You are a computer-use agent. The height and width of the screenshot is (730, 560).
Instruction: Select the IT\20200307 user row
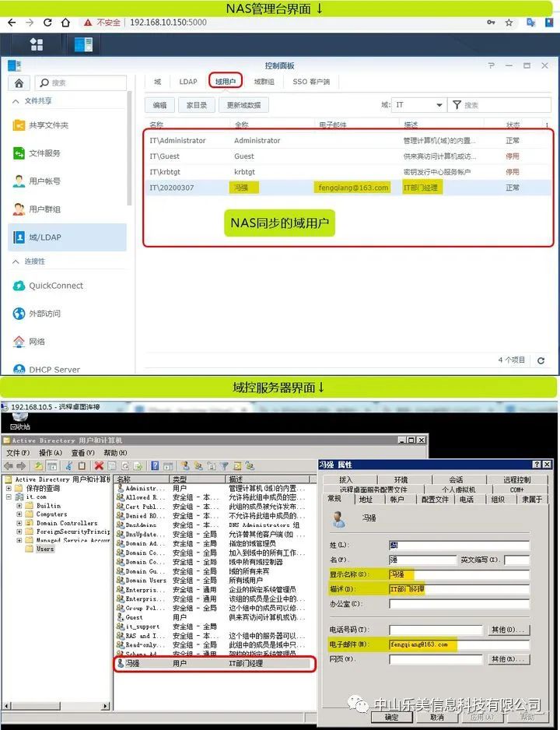(x=348, y=188)
